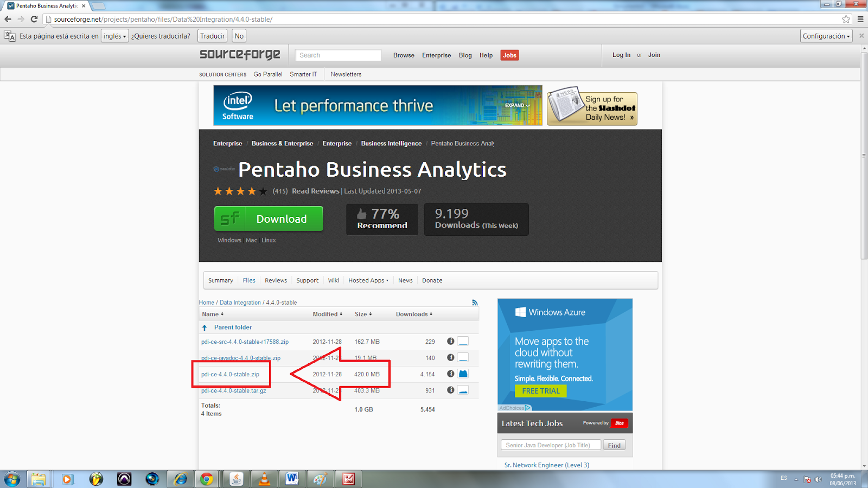Select Browse in the SourceForge navigation
Viewport: 868px width, 488px height.
click(x=403, y=55)
